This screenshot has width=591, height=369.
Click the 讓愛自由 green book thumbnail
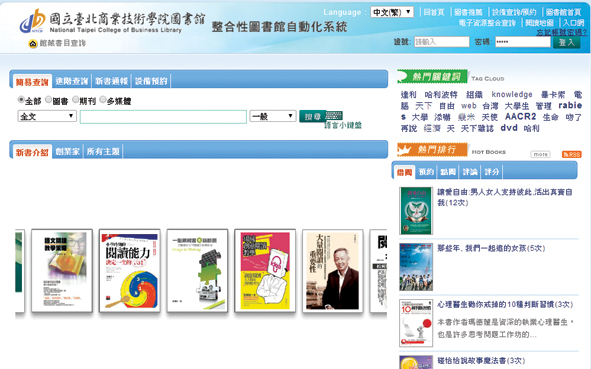pos(416,211)
